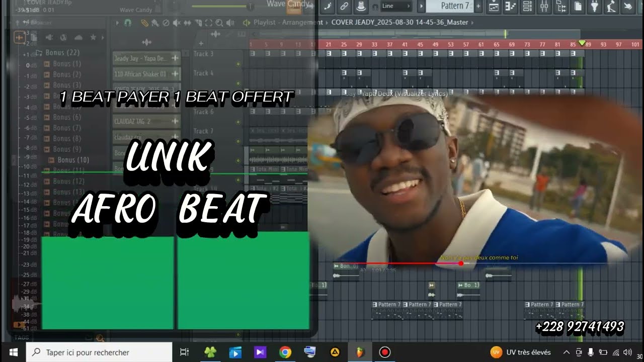Select Bonus (12) in browser
Image resolution: width=644 pixels, height=362 pixels.
(64, 181)
